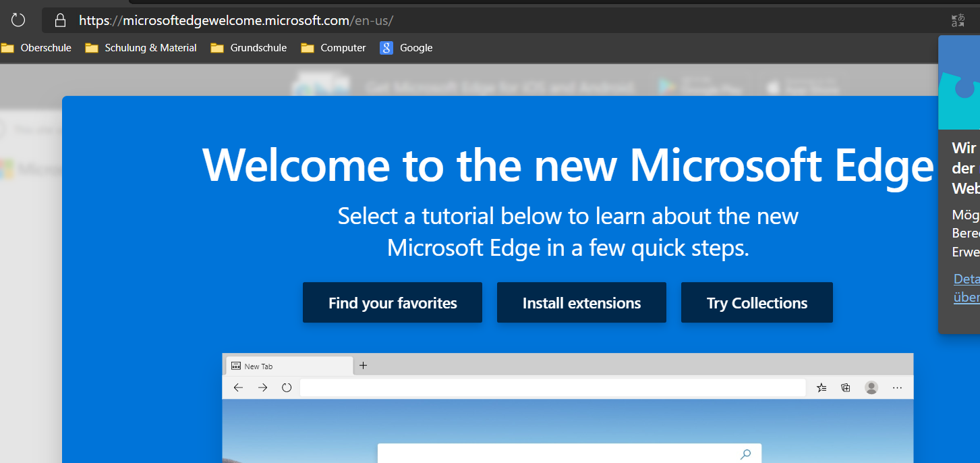Image resolution: width=980 pixels, height=463 pixels.
Task: Open the Google bookmark
Action: [x=406, y=48]
